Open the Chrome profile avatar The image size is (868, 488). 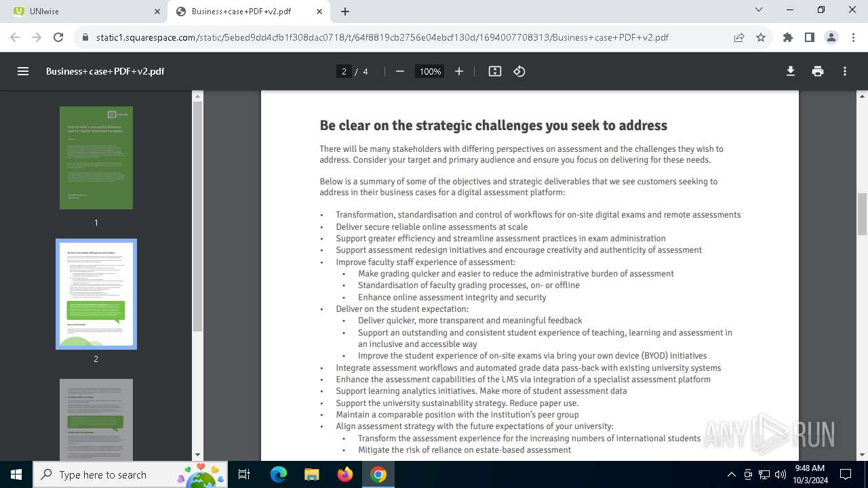coord(831,37)
